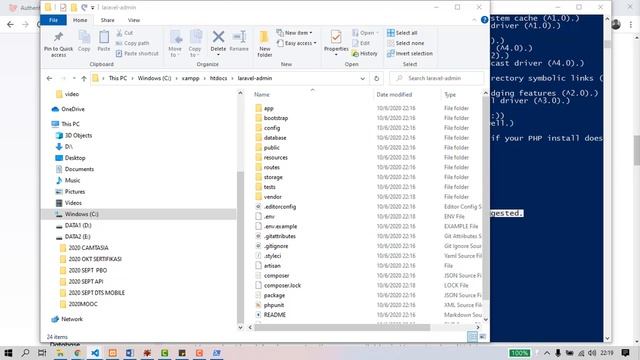
Task: Click Copy path in the ribbon
Action: click(132, 43)
